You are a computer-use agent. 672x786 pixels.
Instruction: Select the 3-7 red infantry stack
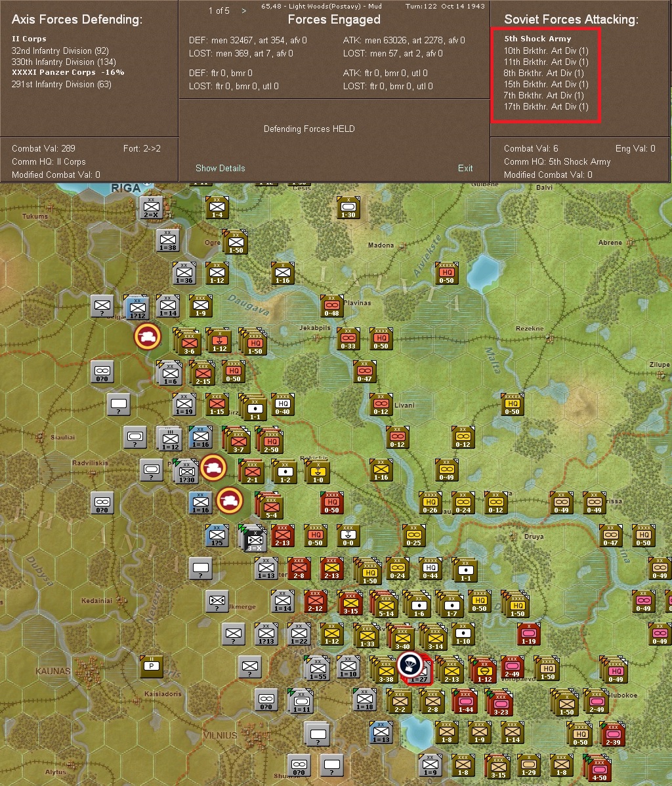pyautogui.click(x=237, y=440)
